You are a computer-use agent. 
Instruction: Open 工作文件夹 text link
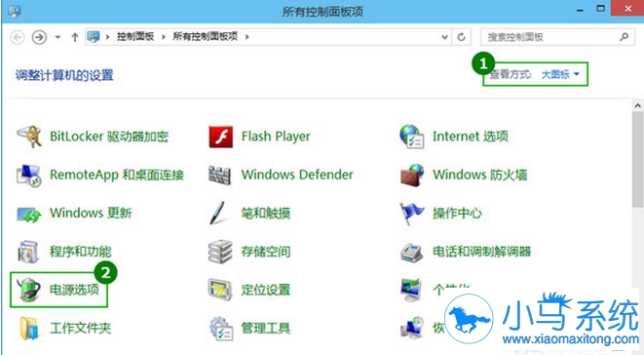81,328
